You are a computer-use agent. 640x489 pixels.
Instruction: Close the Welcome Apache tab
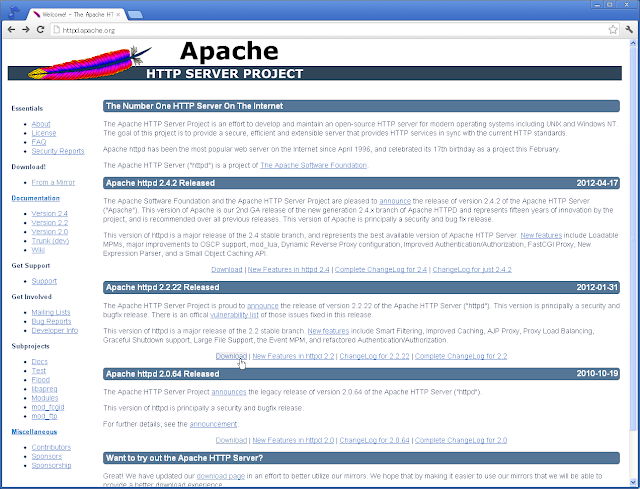coord(118,14)
